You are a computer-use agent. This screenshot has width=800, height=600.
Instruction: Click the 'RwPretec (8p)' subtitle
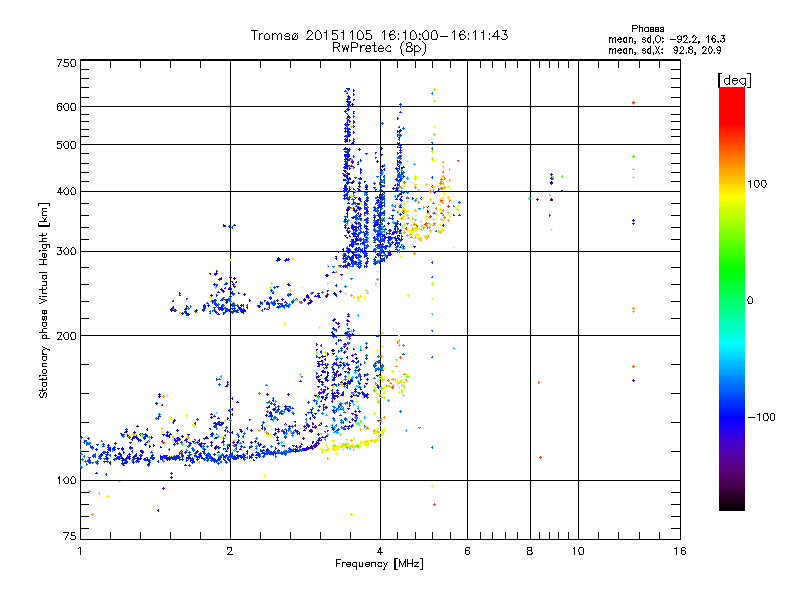(379, 48)
